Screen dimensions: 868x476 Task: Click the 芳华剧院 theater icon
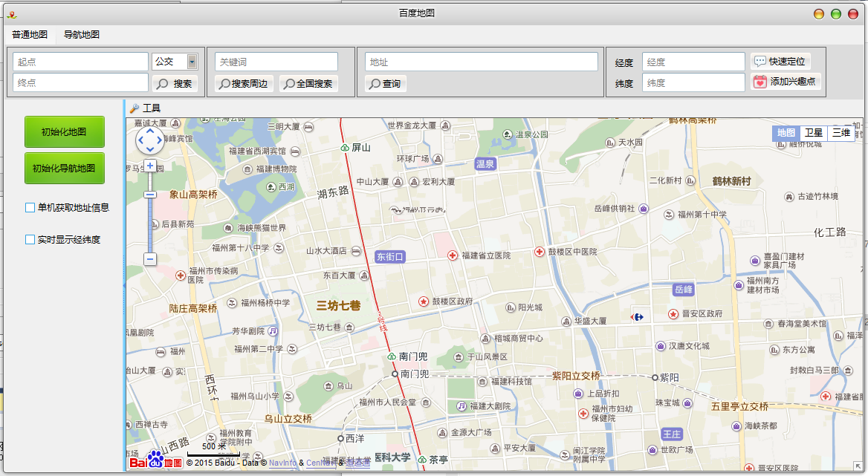272,330
